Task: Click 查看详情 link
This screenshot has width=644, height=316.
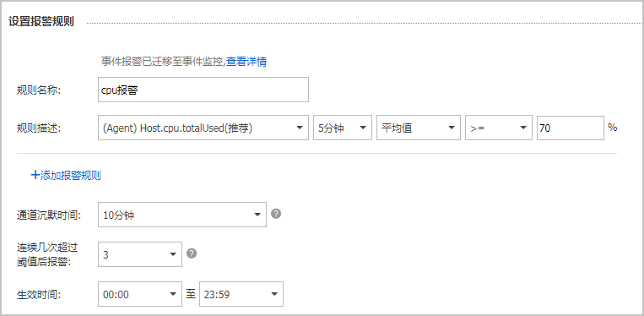Action: 246,62
